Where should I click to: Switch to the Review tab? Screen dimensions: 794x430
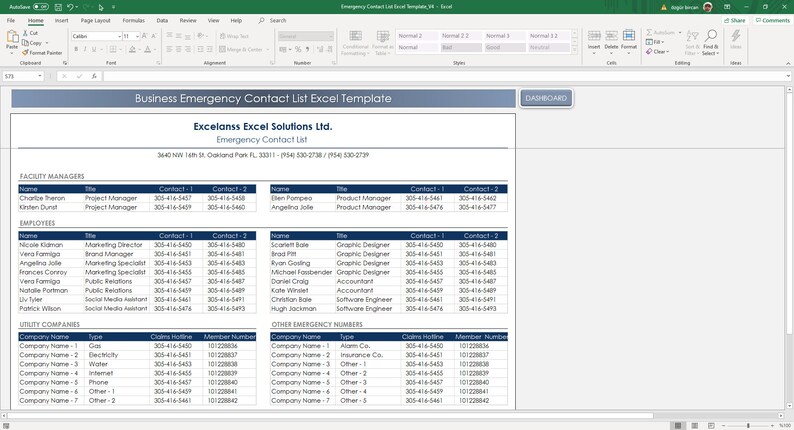[x=188, y=21]
